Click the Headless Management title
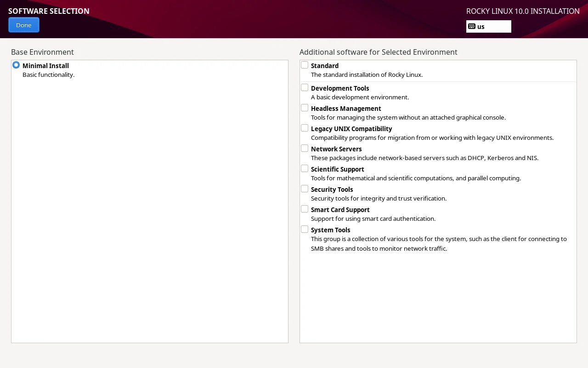Screen dimensions: 588x368 346,109
